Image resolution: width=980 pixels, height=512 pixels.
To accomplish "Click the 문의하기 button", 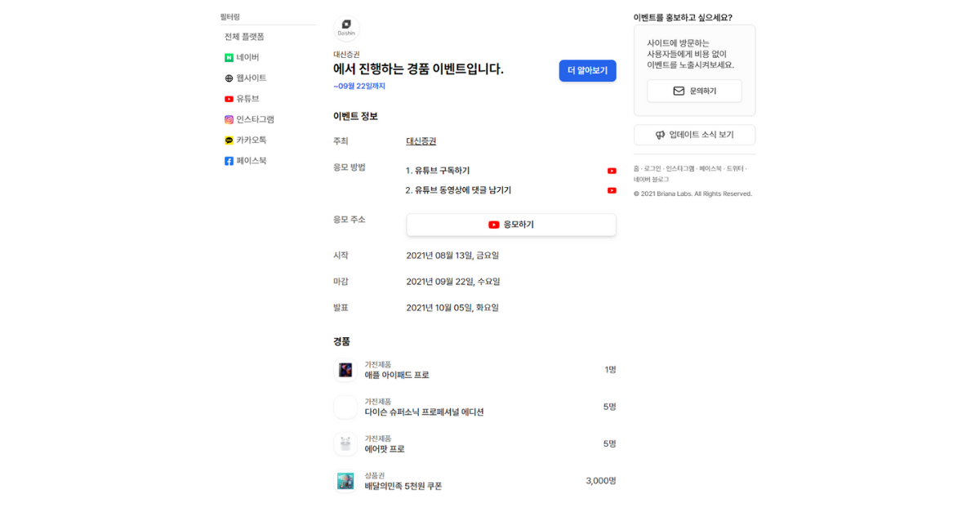I will point(694,91).
